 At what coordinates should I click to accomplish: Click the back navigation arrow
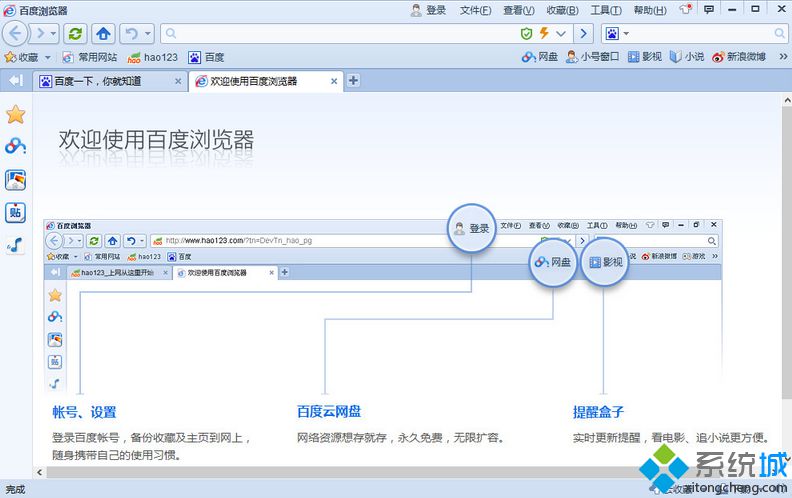click(18, 34)
